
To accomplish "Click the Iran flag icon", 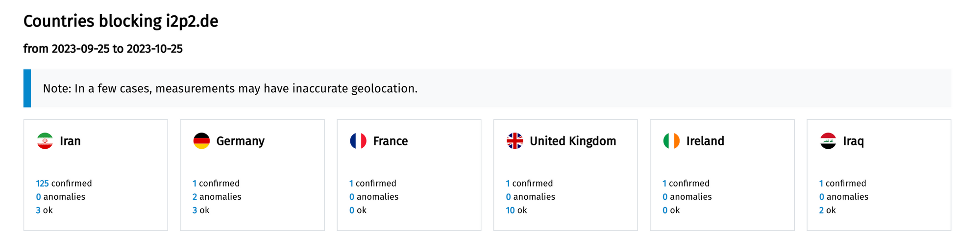I will 45,141.
